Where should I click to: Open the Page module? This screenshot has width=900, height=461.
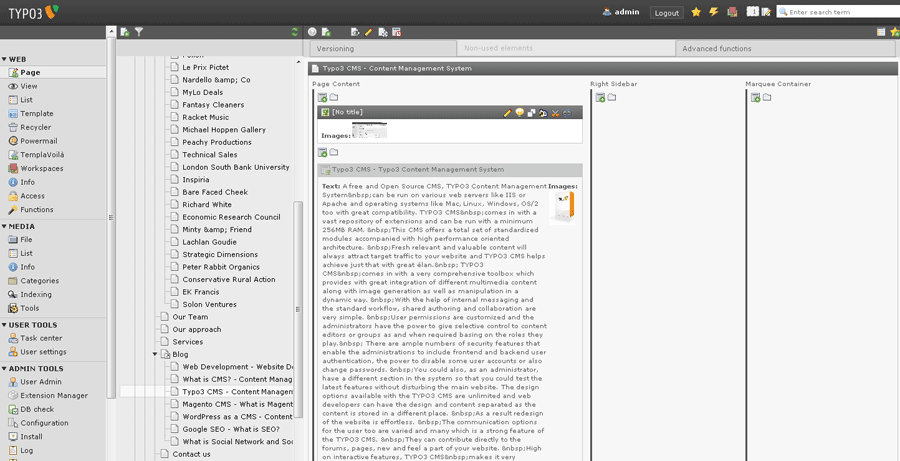coord(53,72)
